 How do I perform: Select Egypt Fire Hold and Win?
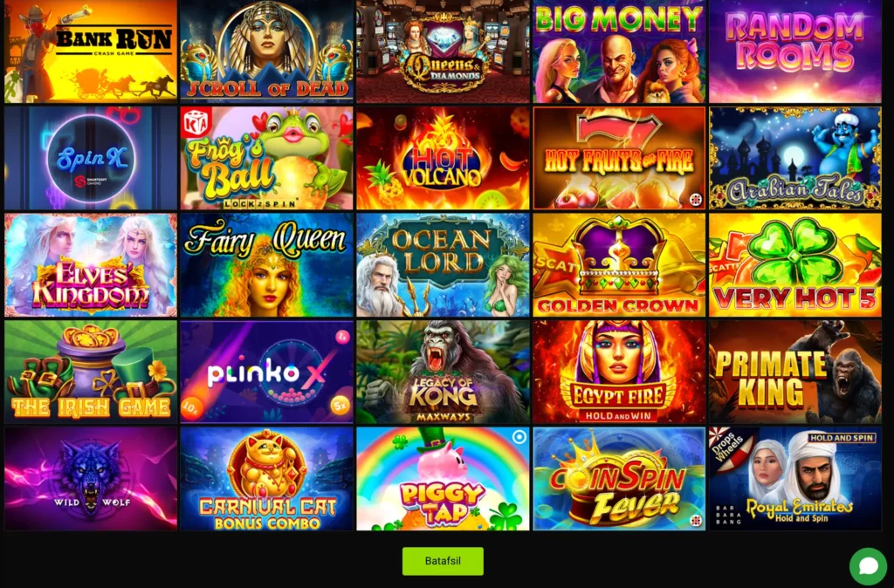(x=619, y=372)
